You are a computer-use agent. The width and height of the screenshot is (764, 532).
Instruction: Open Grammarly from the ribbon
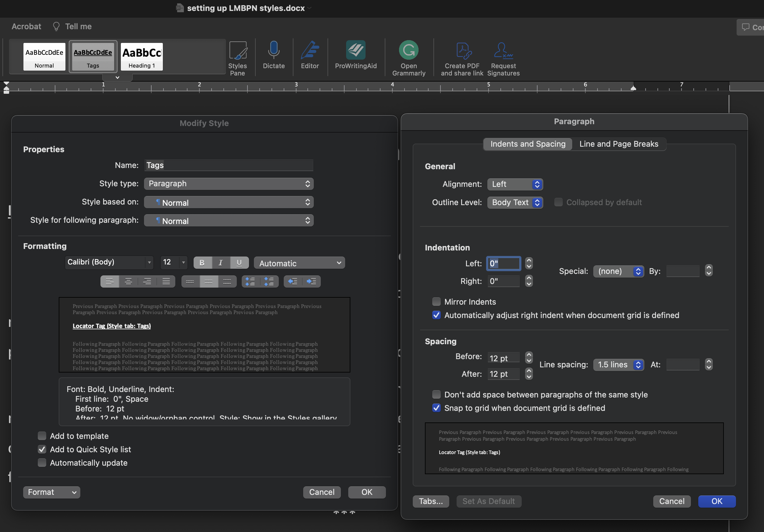(408, 58)
